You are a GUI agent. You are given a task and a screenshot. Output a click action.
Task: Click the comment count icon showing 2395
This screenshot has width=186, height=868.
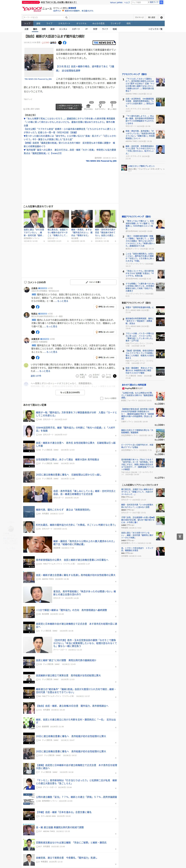(x=46, y=43)
